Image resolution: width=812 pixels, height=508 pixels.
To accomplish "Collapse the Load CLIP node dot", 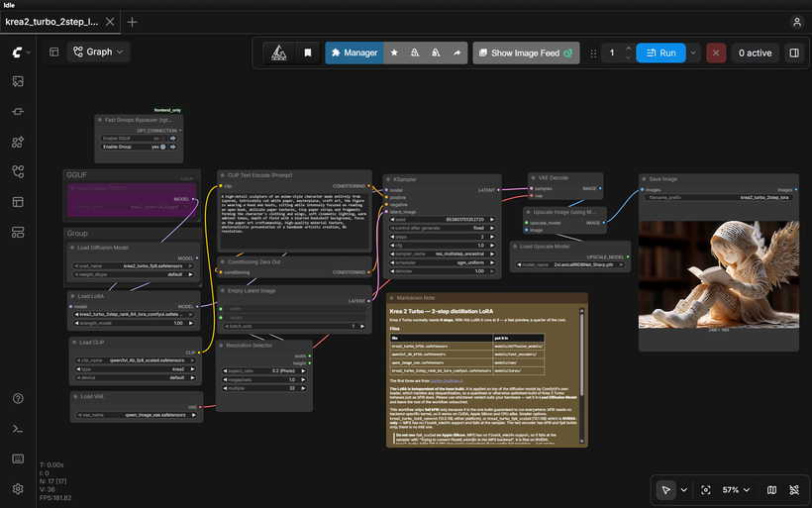I will click(74, 343).
